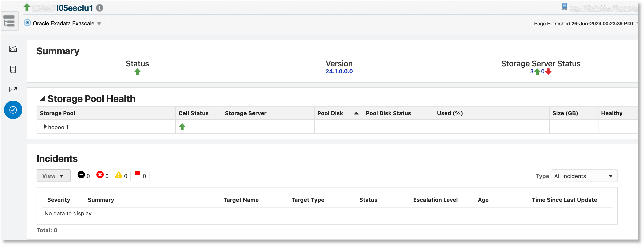Open the bar chart overview sidebar icon
The width and height of the screenshot is (644, 246).
coord(13,49)
